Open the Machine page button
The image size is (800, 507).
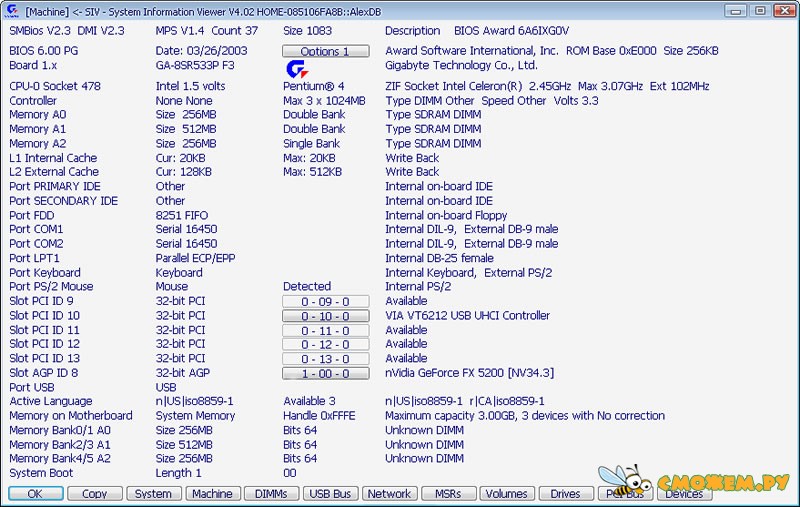pos(213,494)
